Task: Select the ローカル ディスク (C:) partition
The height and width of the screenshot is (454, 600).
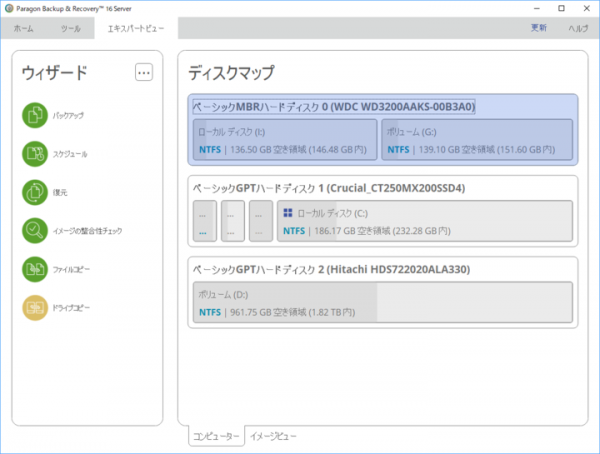Action: click(x=425, y=221)
